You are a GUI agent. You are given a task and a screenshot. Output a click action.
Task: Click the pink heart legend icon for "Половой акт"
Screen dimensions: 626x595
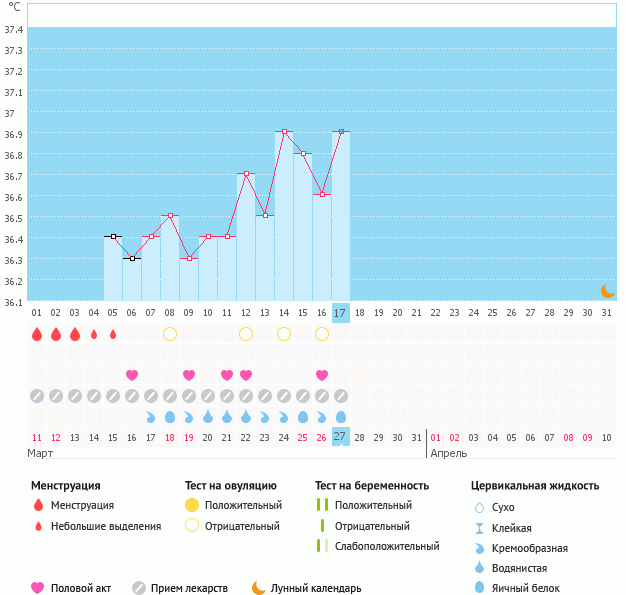coord(38,588)
